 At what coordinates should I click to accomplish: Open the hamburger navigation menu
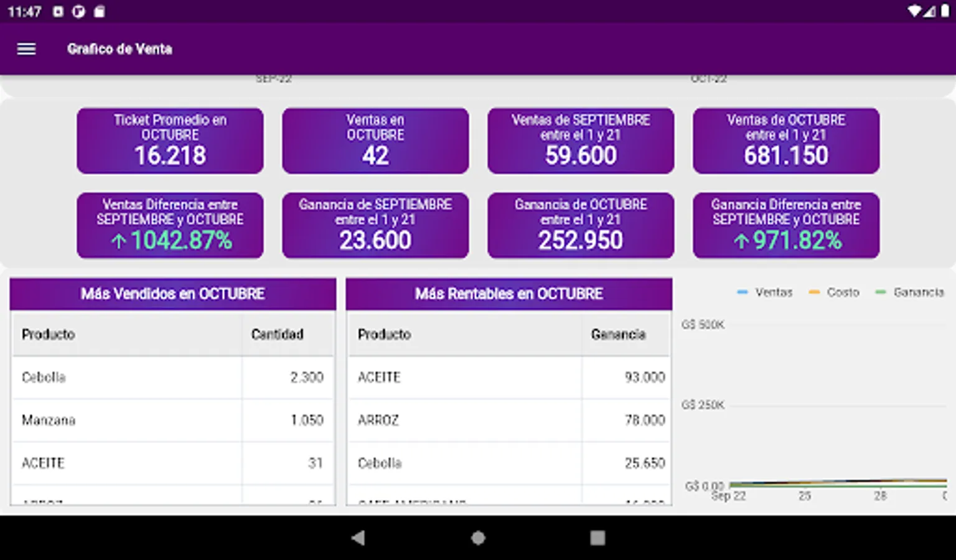pos(26,49)
